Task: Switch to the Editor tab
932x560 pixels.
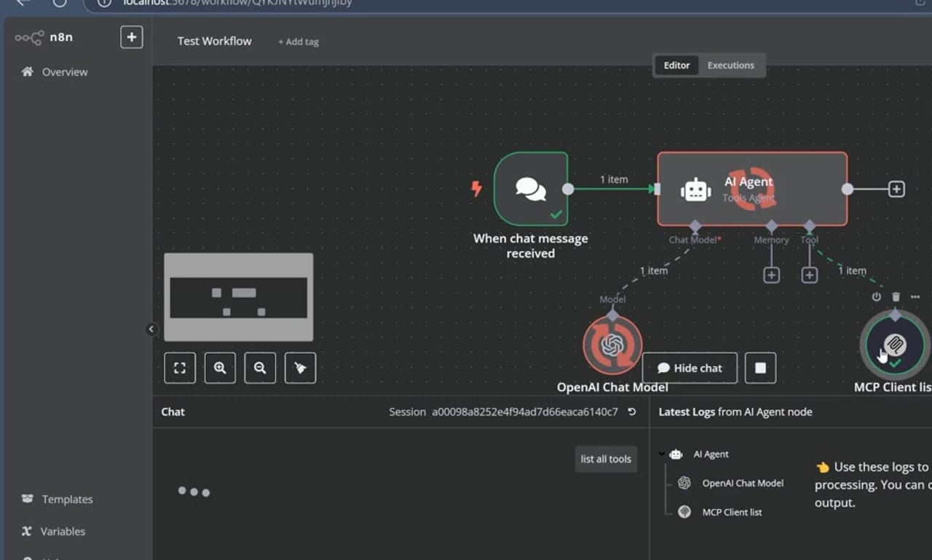Action: tap(676, 65)
